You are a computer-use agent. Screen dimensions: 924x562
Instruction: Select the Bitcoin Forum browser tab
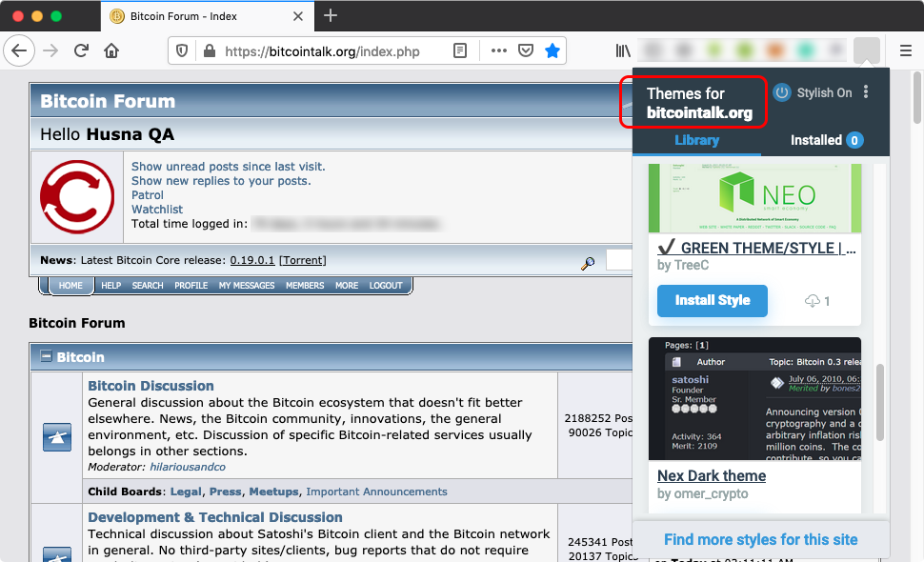coord(208,16)
